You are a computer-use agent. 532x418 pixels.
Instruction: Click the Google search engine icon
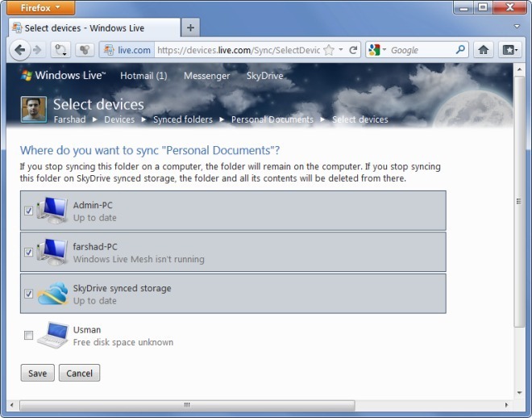[x=374, y=50]
